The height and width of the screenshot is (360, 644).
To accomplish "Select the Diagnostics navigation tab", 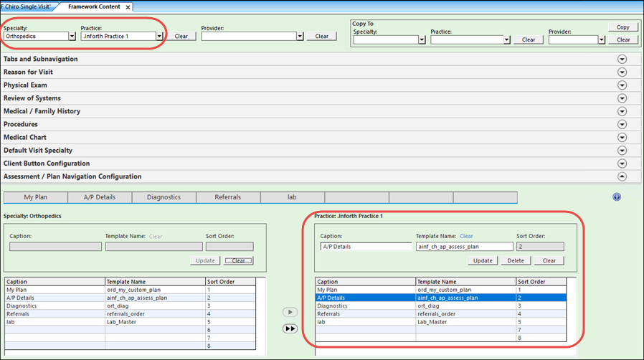I will tap(164, 197).
